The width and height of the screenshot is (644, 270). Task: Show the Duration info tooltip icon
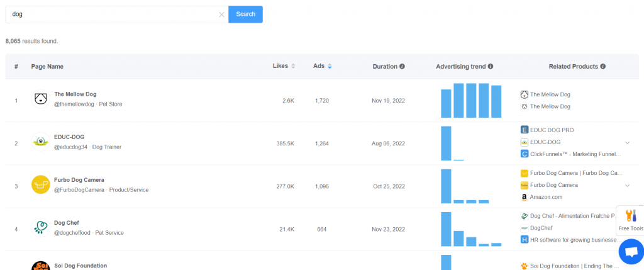click(x=402, y=66)
